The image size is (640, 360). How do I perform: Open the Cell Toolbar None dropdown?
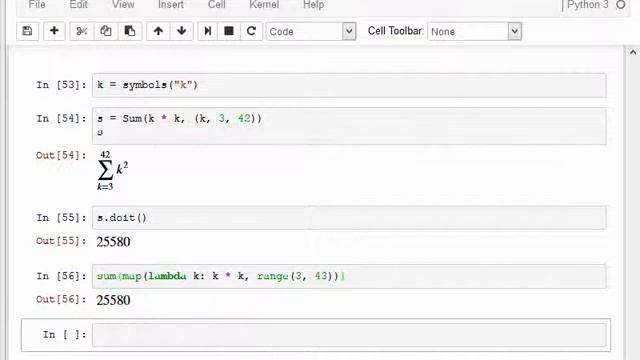(x=474, y=31)
